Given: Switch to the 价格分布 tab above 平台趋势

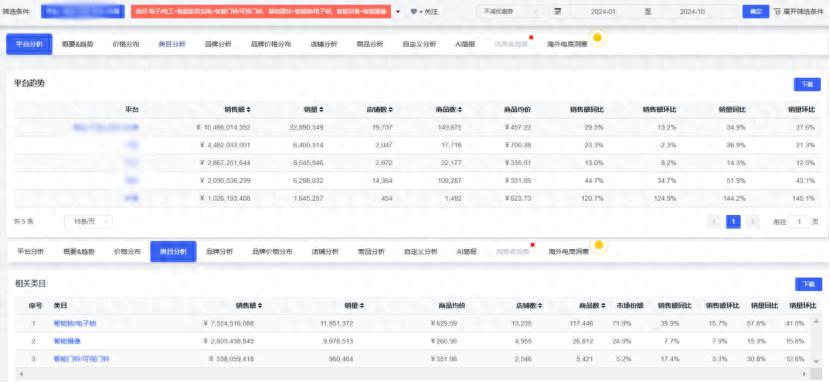Looking at the screenshot, I should pyautogui.click(x=125, y=44).
